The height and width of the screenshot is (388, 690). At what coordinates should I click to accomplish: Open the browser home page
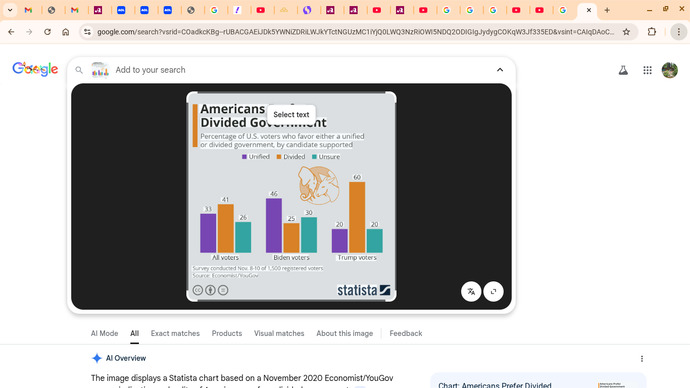pos(66,32)
